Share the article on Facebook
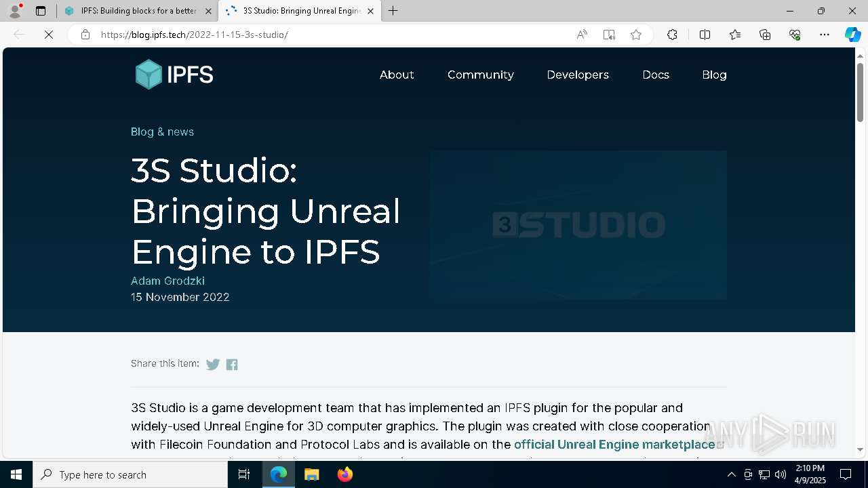This screenshot has height=488, width=868. pyautogui.click(x=232, y=365)
